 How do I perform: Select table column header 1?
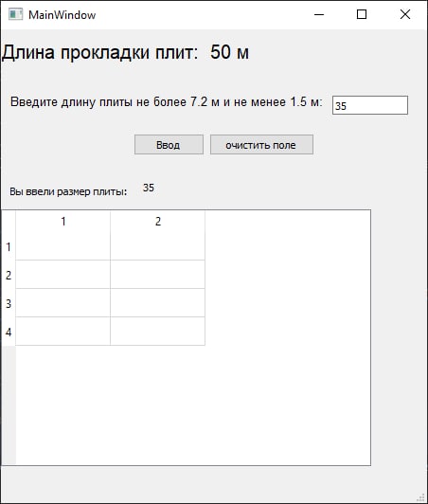[63, 222]
